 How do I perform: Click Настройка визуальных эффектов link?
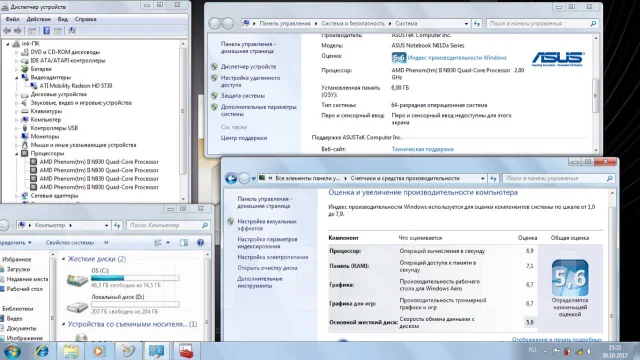pyautogui.click(x=267, y=225)
